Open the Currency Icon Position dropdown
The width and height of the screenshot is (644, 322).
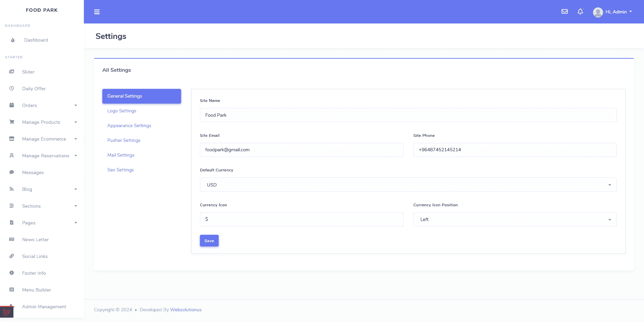[515, 220]
